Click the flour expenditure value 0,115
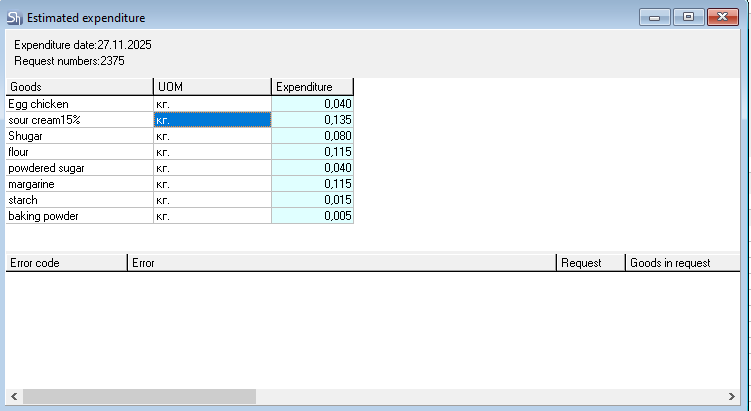 312,152
